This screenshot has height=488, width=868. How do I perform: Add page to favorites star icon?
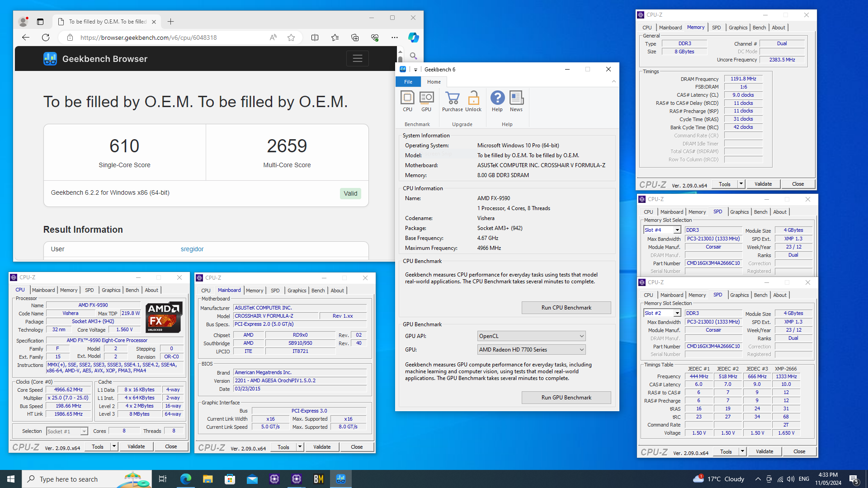[291, 38]
